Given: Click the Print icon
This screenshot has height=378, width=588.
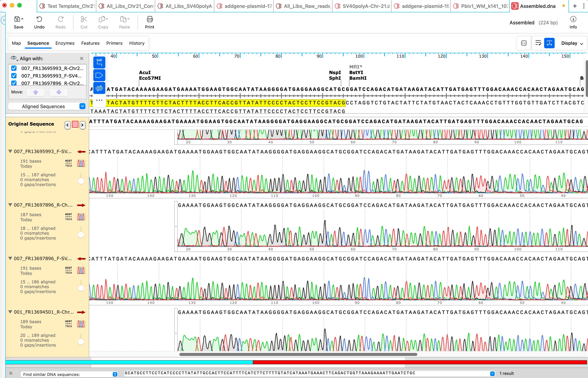Looking at the screenshot, I should tap(150, 19).
